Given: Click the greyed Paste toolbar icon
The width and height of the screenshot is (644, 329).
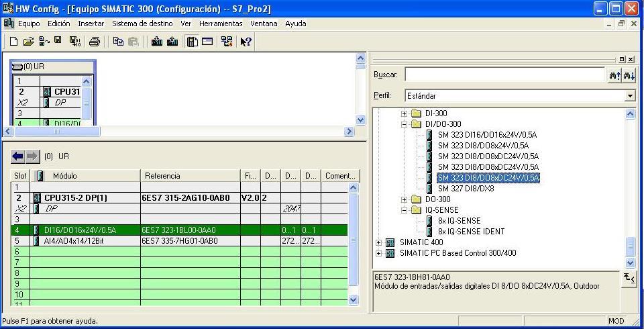Looking at the screenshot, I should [x=133, y=42].
